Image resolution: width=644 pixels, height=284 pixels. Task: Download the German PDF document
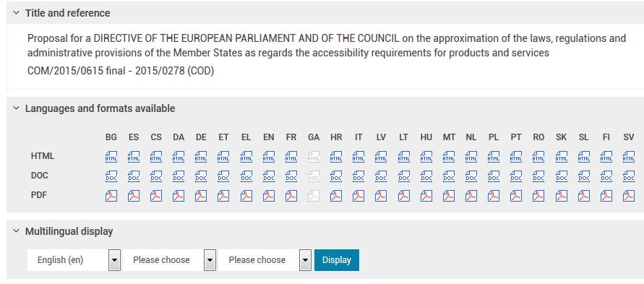pos(201,196)
